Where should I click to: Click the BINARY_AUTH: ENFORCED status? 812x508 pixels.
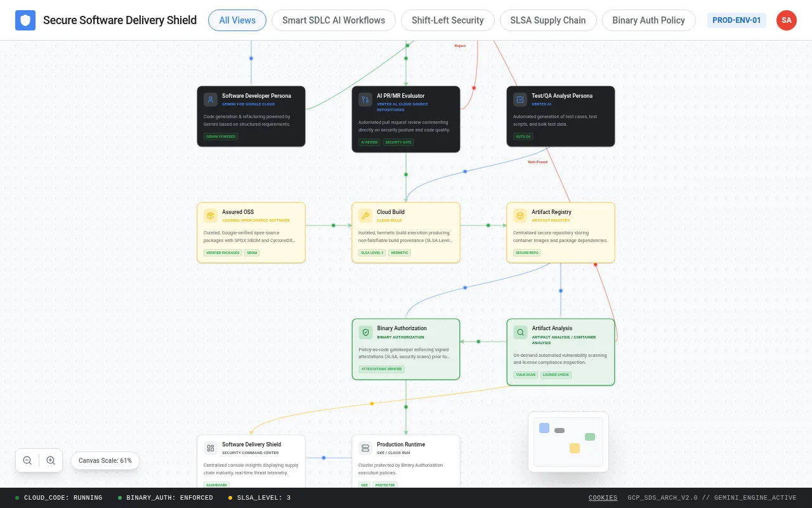(166, 498)
